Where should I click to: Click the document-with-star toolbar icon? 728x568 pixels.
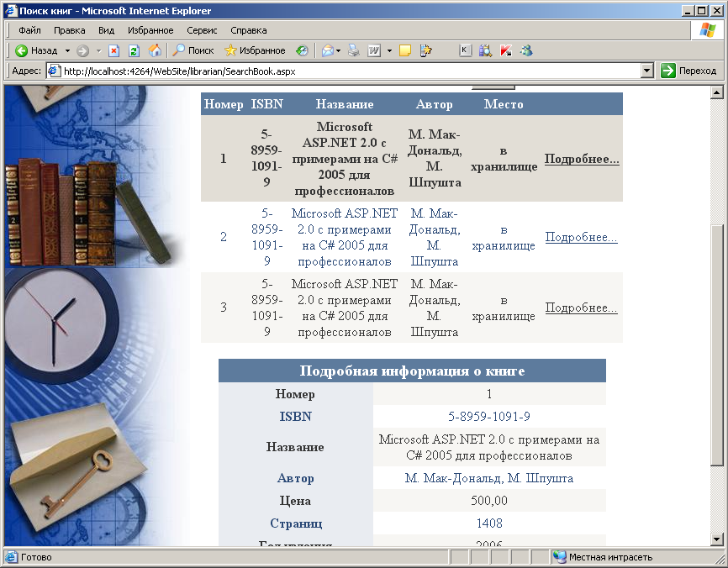(425, 50)
